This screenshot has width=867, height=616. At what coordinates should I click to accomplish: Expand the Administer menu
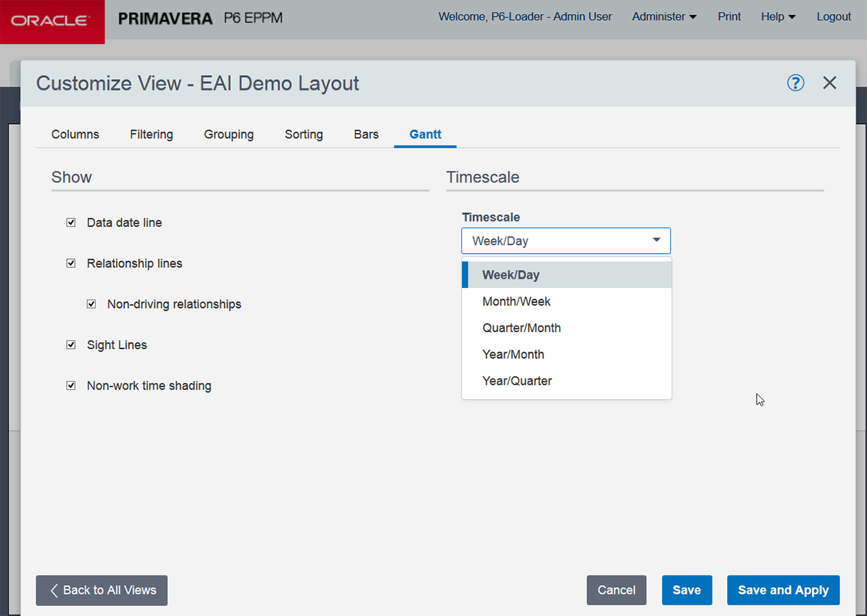click(x=664, y=17)
